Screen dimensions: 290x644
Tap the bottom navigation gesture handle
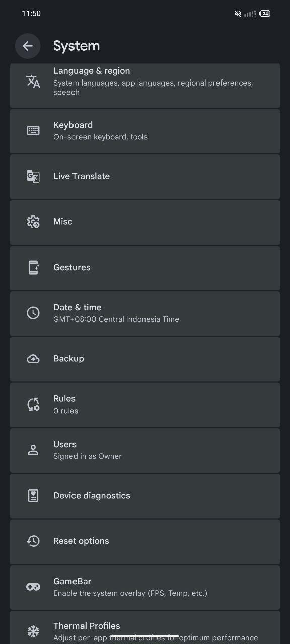145,636
